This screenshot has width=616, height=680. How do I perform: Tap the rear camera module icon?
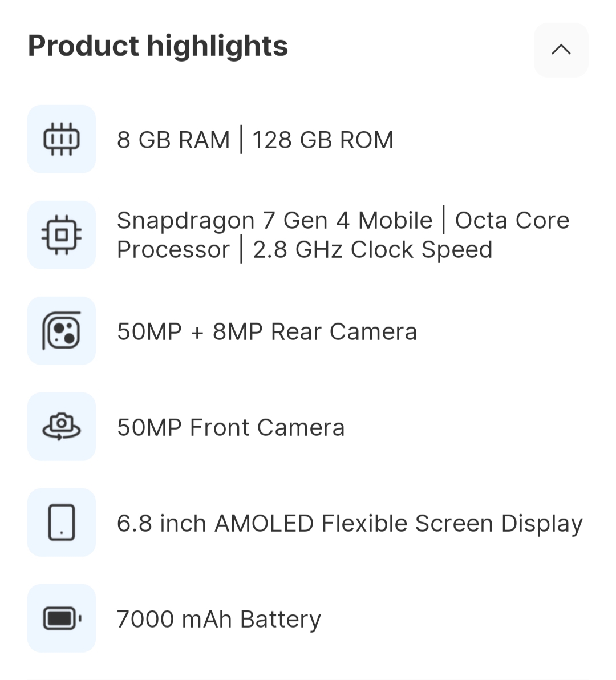[x=62, y=331]
